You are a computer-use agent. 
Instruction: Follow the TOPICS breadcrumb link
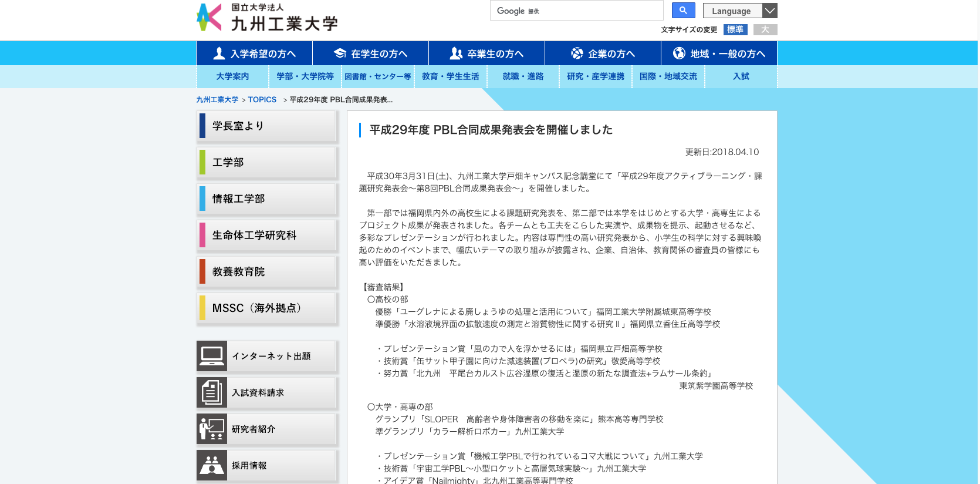(x=262, y=100)
